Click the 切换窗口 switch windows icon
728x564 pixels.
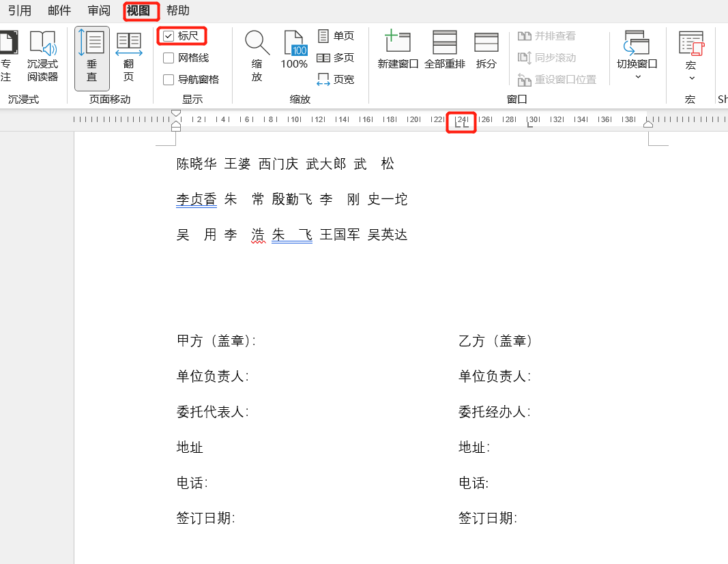coord(637,43)
